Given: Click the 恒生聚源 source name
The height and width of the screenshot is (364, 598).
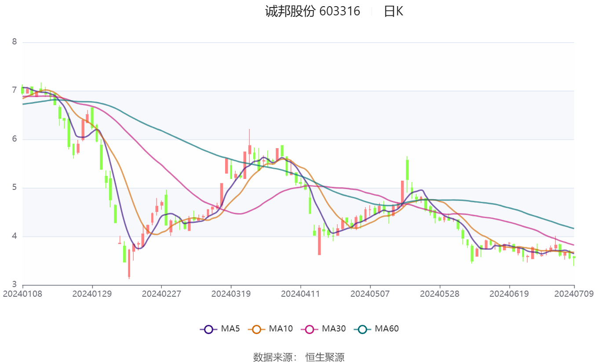Looking at the screenshot, I should tap(325, 357).
